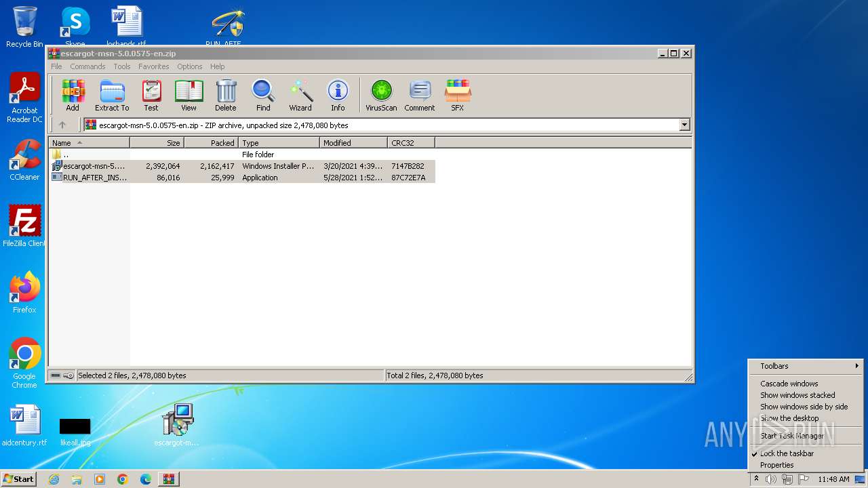Open the Find tool

[x=263, y=96]
